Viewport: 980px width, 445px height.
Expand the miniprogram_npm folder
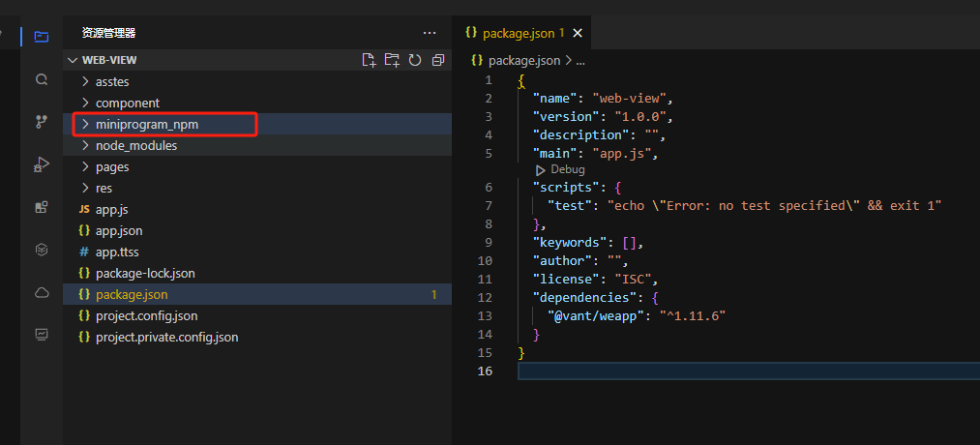pos(146,125)
